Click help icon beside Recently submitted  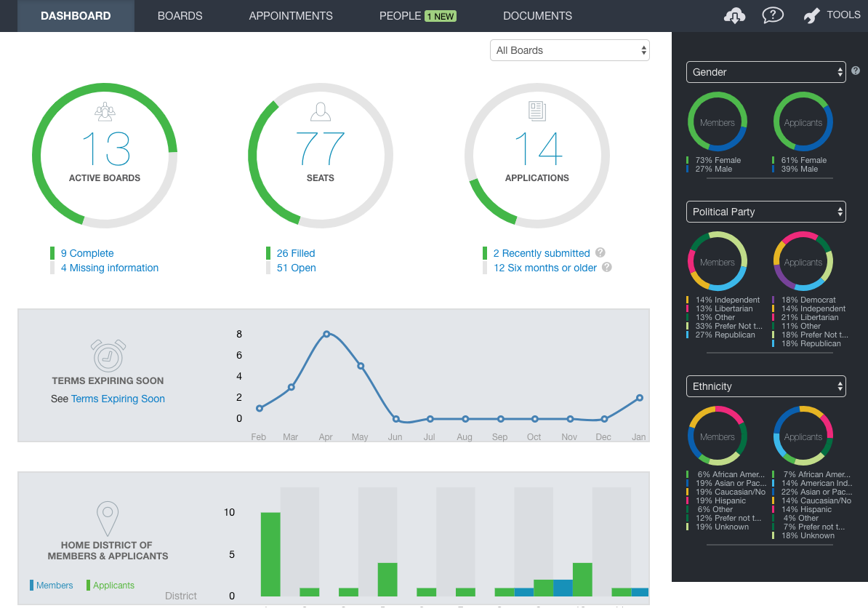600,252
